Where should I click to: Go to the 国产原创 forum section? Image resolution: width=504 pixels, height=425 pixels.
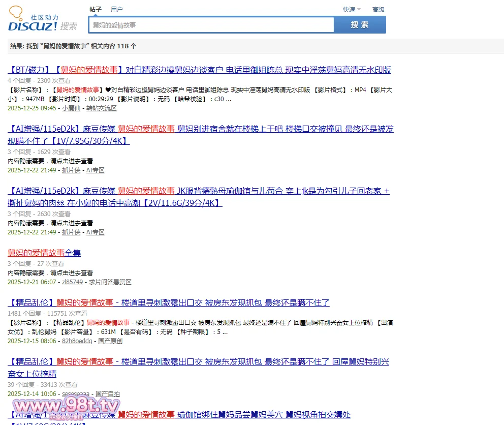(x=110, y=341)
